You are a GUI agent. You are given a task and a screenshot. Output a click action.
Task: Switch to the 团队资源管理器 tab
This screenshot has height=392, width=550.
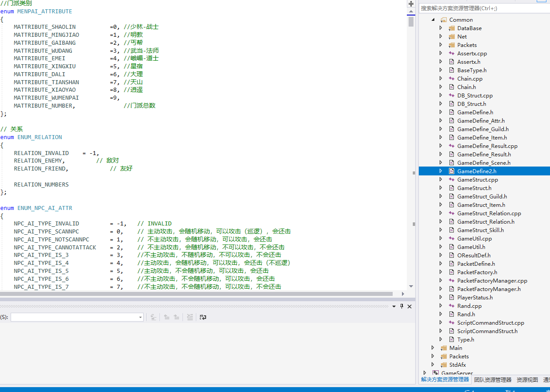pos(492,380)
